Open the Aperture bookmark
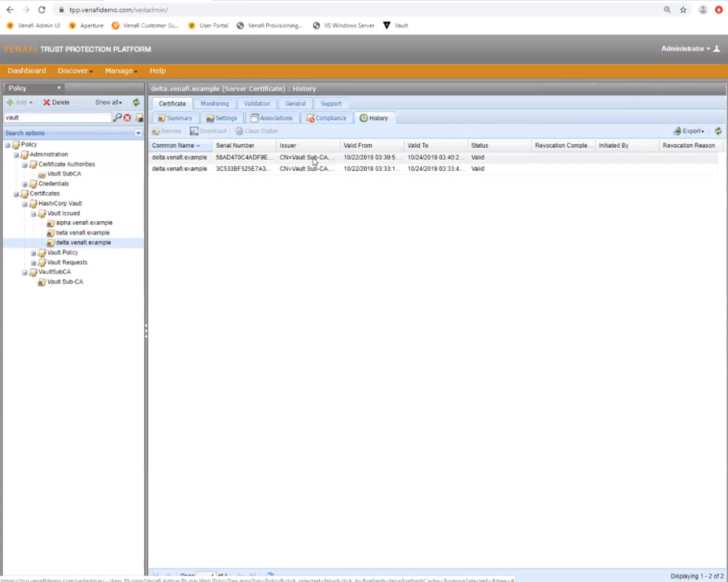Viewport: 728px width, 582px height. point(87,25)
